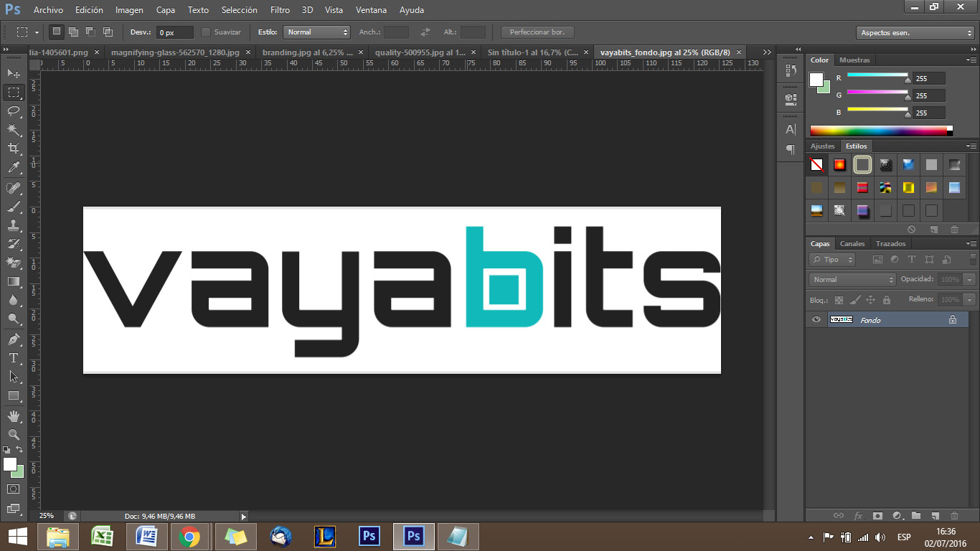Select the Hand tool
Image resolution: width=980 pixels, height=551 pixels.
tap(14, 415)
